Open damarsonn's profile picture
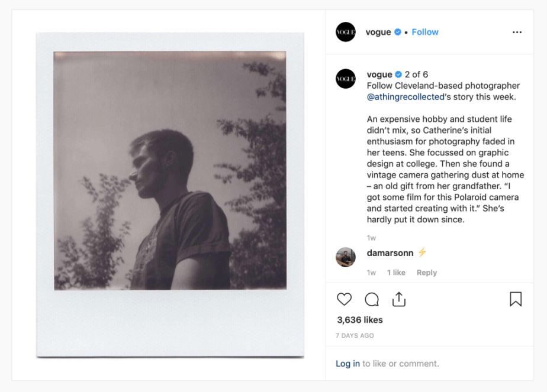 [346, 257]
